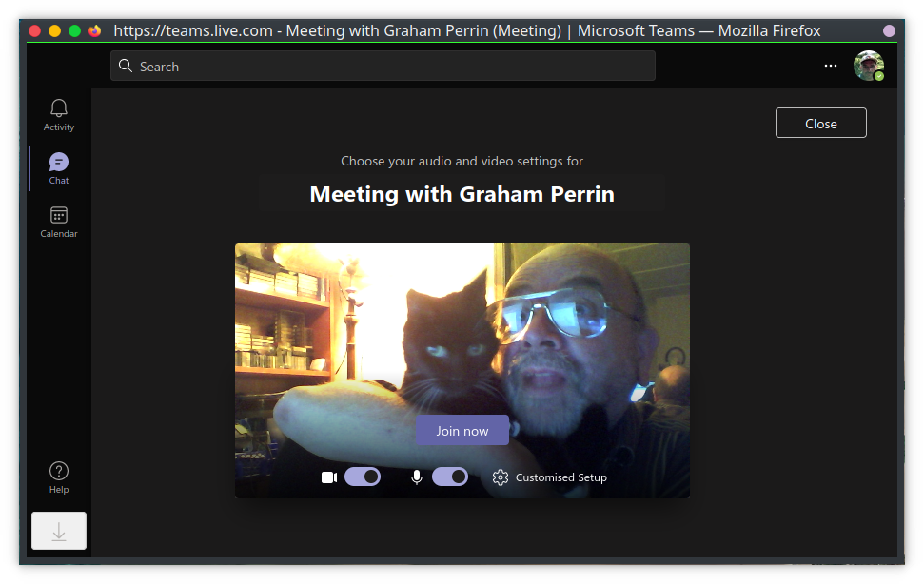Click the microphone icon below the preview

click(x=417, y=477)
